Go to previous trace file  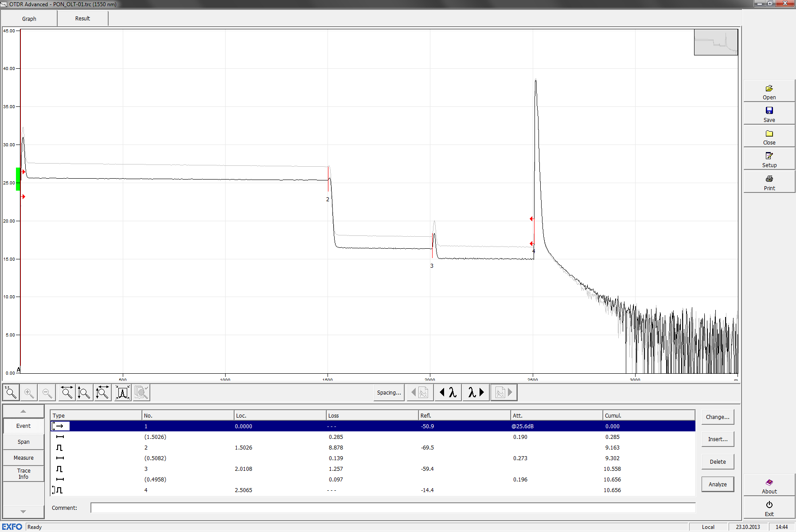point(420,392)
